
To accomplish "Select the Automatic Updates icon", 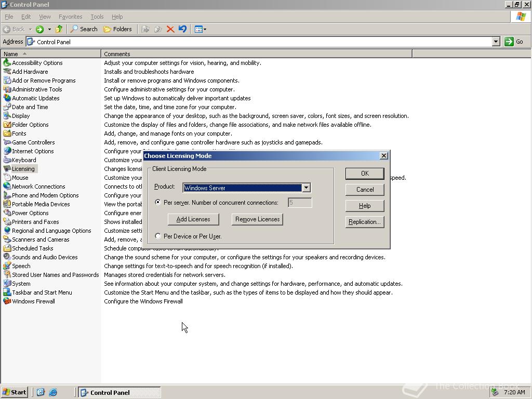I will tap(7, 98).
